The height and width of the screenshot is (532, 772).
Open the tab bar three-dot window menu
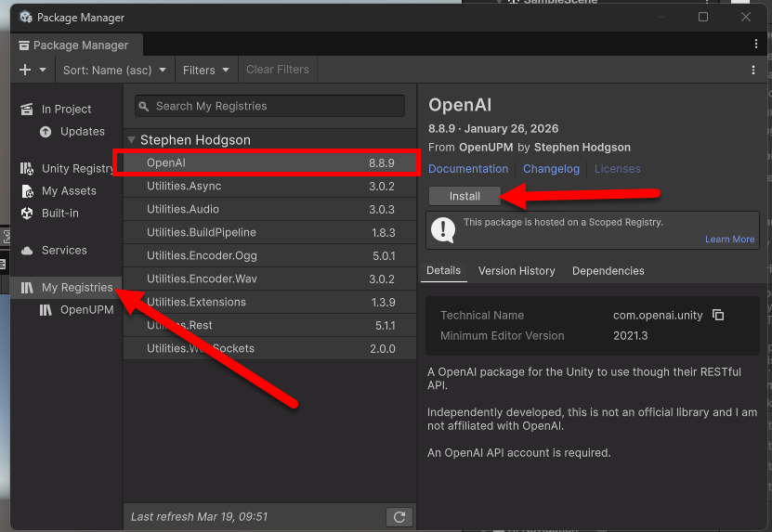click(x=756, y=44)
